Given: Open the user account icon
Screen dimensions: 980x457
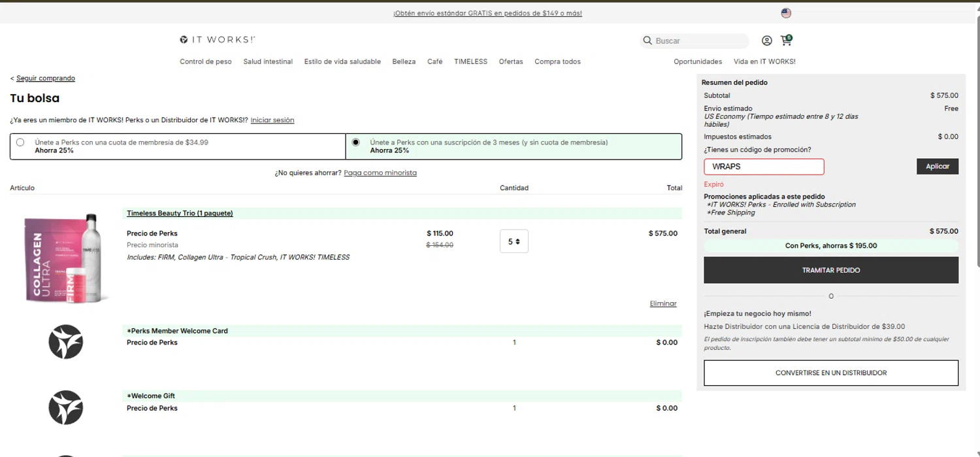Looking at the screenshot, I should (x=767, y=41).
